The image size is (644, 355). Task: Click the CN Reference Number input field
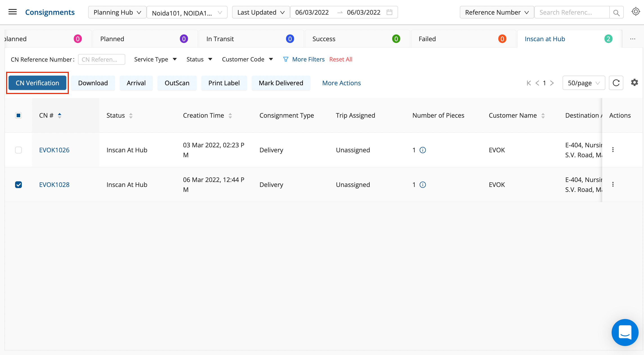(x=101, y=60)
